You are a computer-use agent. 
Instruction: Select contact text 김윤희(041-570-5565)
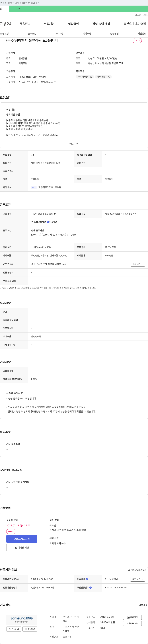tap(42, 587)
